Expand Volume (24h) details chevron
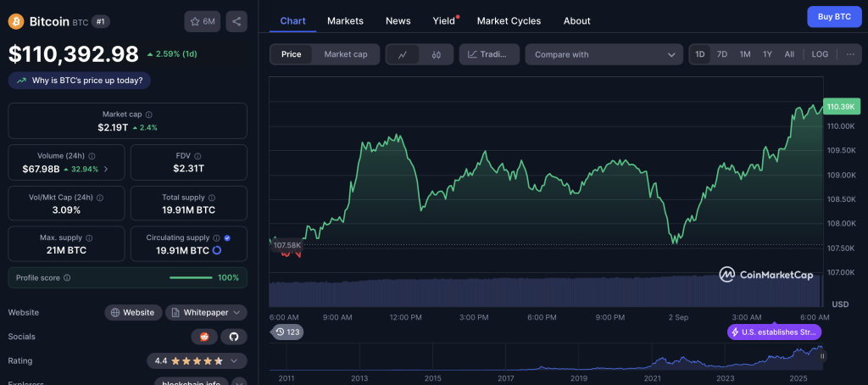Viewport: 868px width, 385px height. click(x=106, y=169)
